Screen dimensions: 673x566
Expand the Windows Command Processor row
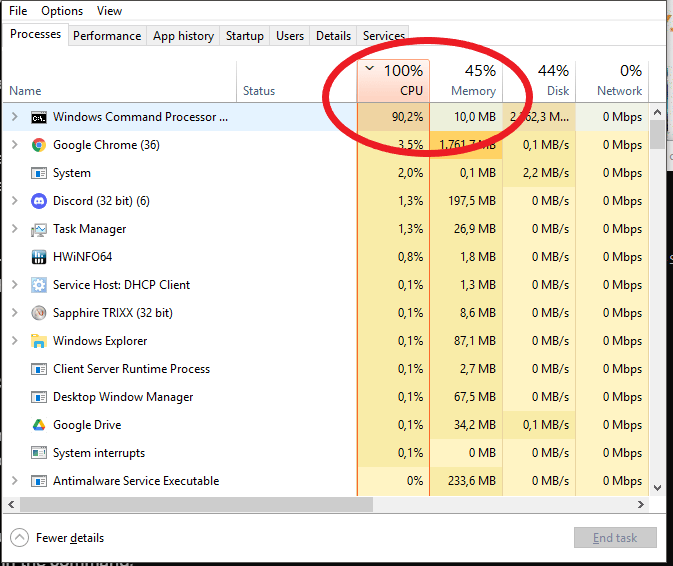[x=15, y=117]
